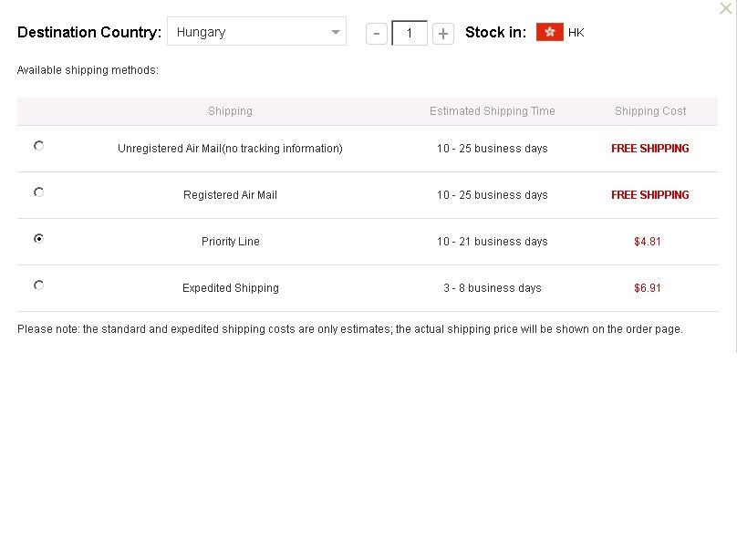Click the Priority Line label
The image size is (737, 560).
(230, 242)
